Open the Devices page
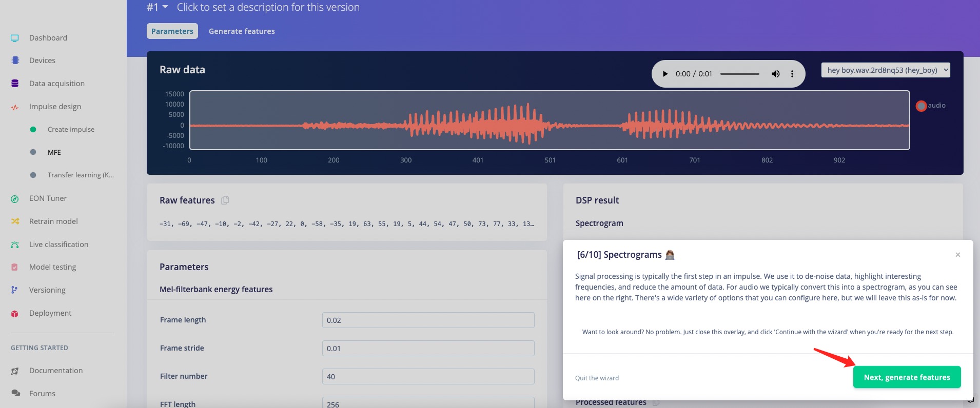The image size is (980, 408). tap(42, 60)
